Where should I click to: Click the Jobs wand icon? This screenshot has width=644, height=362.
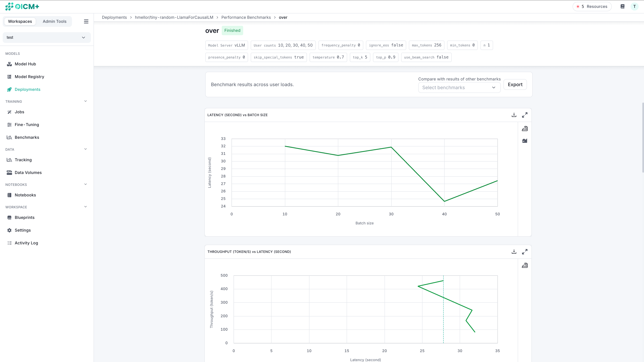9,112
